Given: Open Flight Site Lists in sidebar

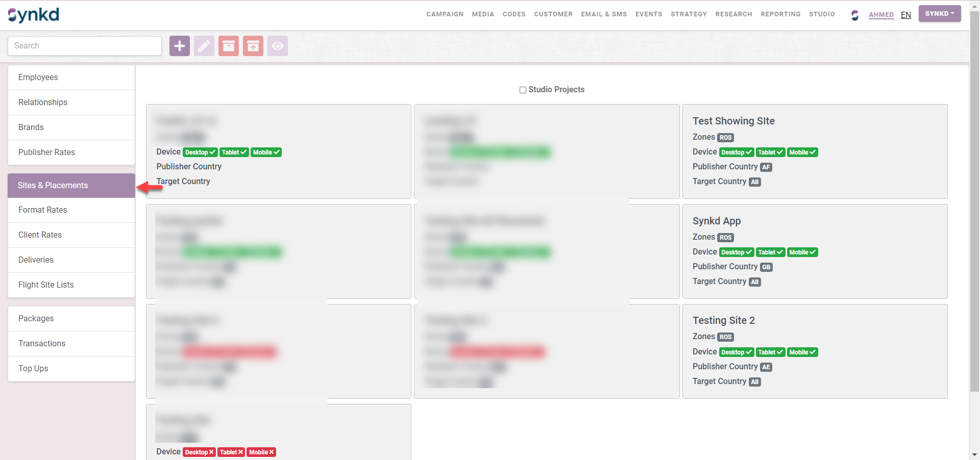Looking at the screenshot, I should (x=46, y=285).
